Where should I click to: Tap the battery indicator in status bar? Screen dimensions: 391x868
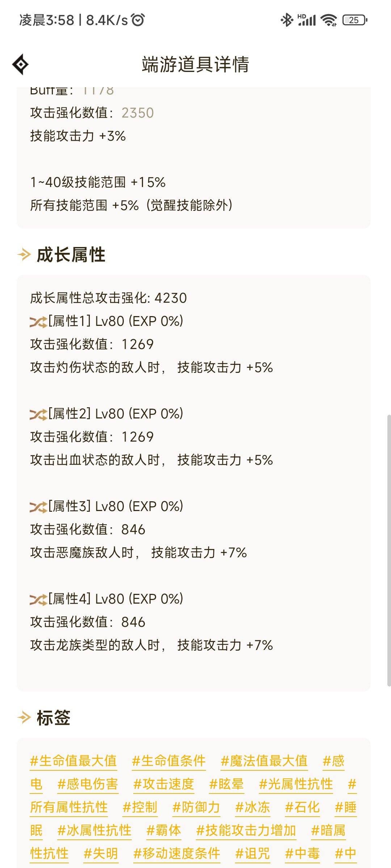[355, 20]
